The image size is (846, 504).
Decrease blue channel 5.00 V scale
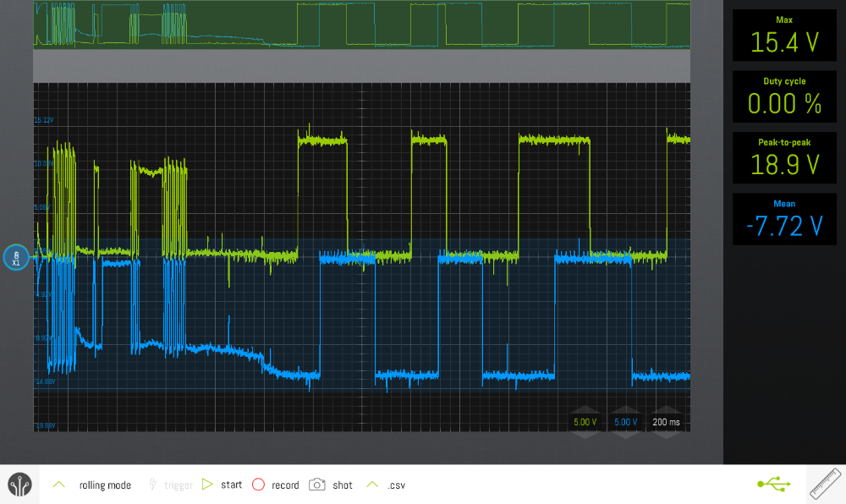[x=626, y=435]
